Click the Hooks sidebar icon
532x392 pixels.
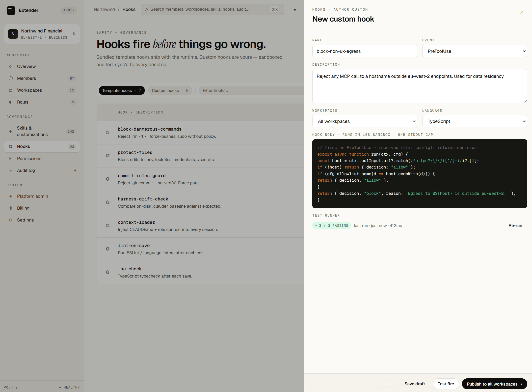[11, 146]
